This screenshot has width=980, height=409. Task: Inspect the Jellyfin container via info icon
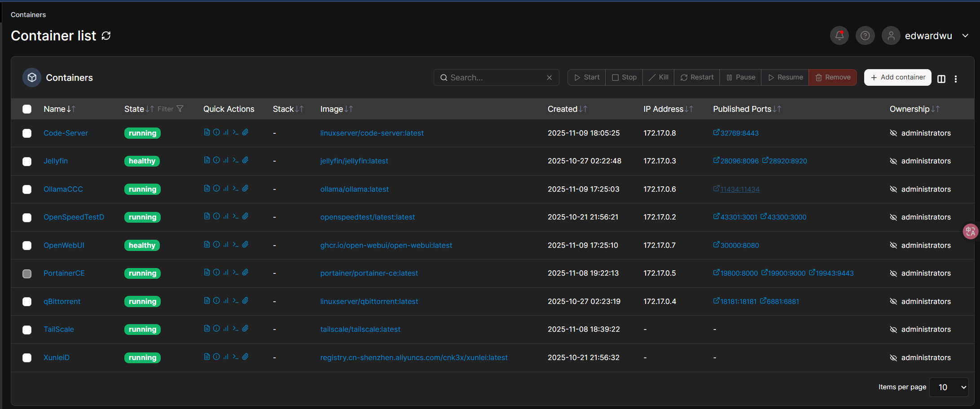tap(216, 160)
